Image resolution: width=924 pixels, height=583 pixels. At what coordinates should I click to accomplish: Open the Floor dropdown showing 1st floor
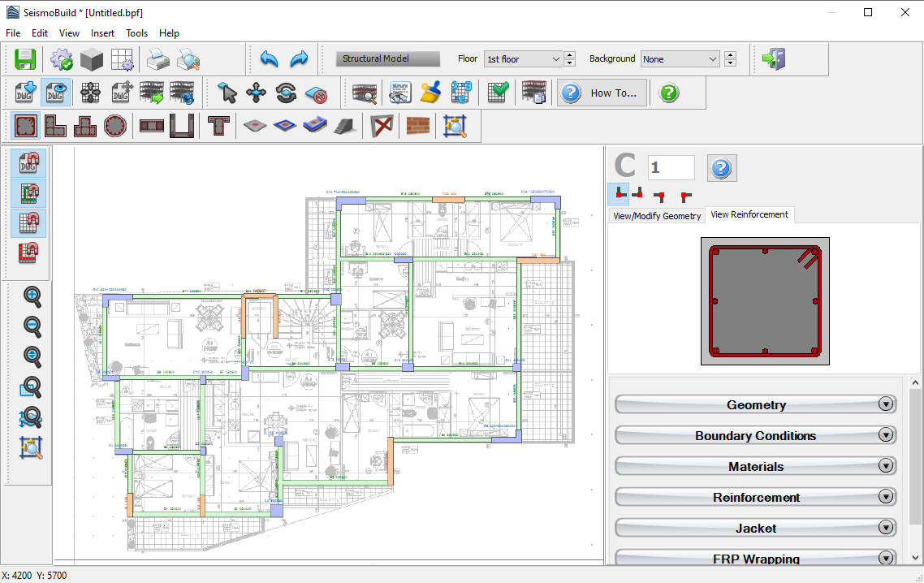coord(523,59)
